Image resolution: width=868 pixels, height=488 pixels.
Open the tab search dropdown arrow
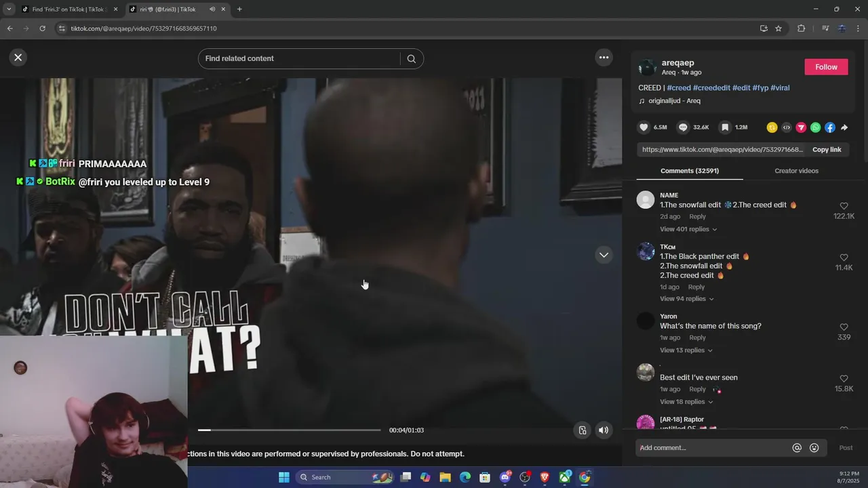[8, 9]
